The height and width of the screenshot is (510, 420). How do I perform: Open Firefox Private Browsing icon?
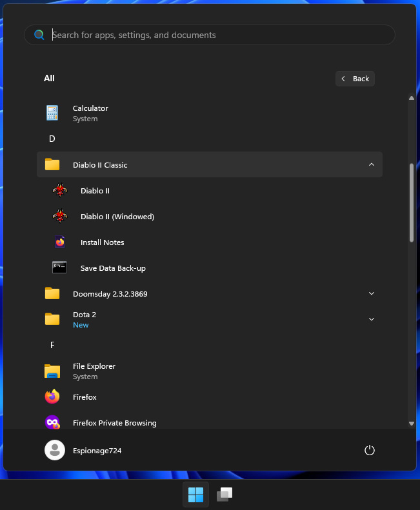(52, 423)
